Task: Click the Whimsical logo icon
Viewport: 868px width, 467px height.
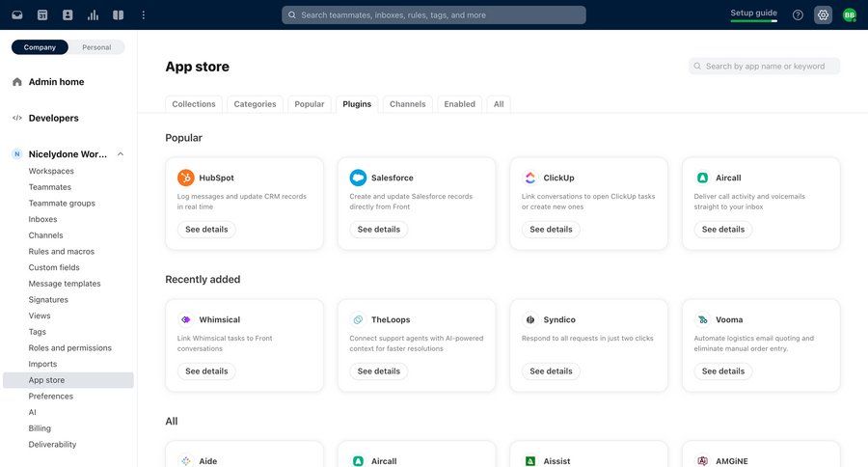Action: pos(186,319)
